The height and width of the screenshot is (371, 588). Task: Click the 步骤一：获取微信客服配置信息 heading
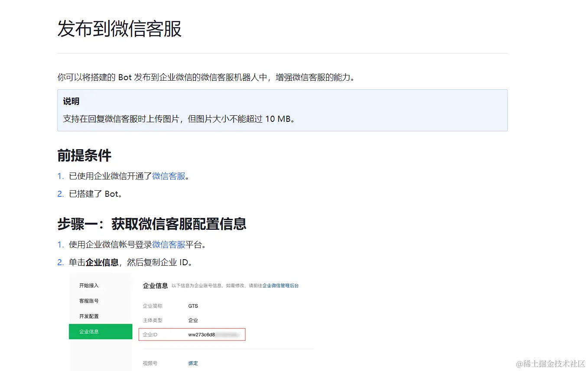click(152, 224)
